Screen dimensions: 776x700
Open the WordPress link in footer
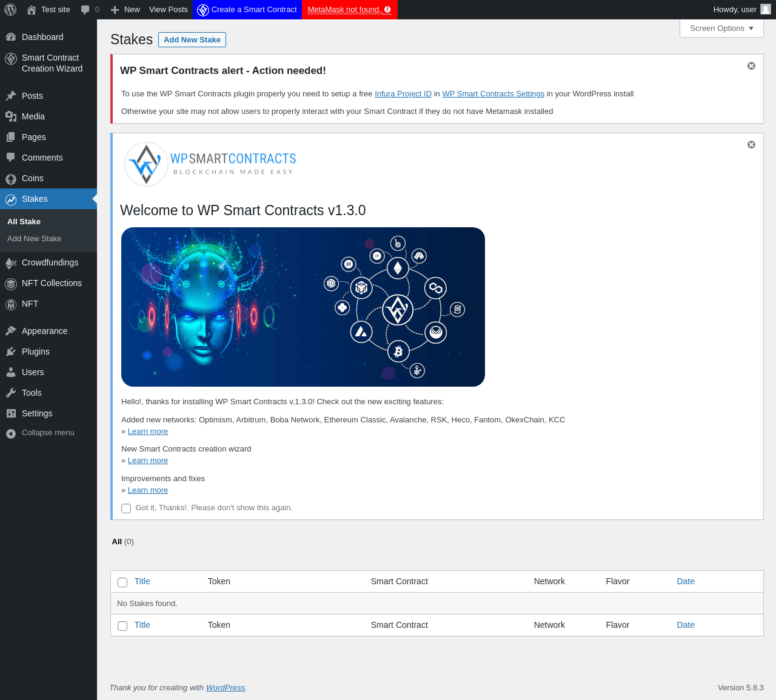[x=226, y=688]
